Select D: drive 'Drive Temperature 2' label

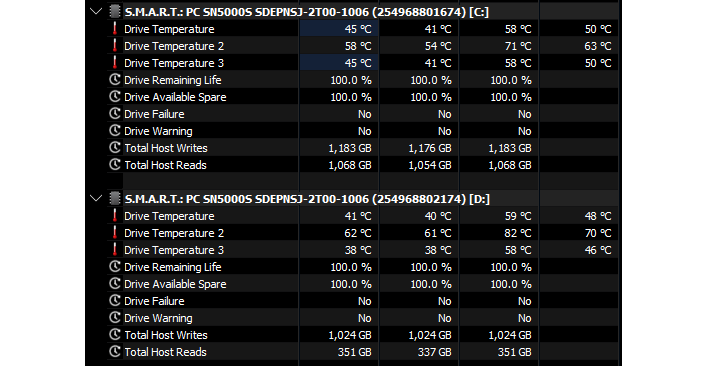point(174,233)
